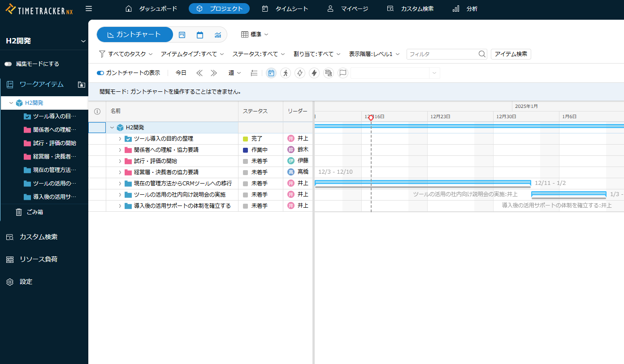The height and width of the screenshot is (364, 624).
Task: Open カスタム検索 in top navigation
Action: [x=410, y=9]
